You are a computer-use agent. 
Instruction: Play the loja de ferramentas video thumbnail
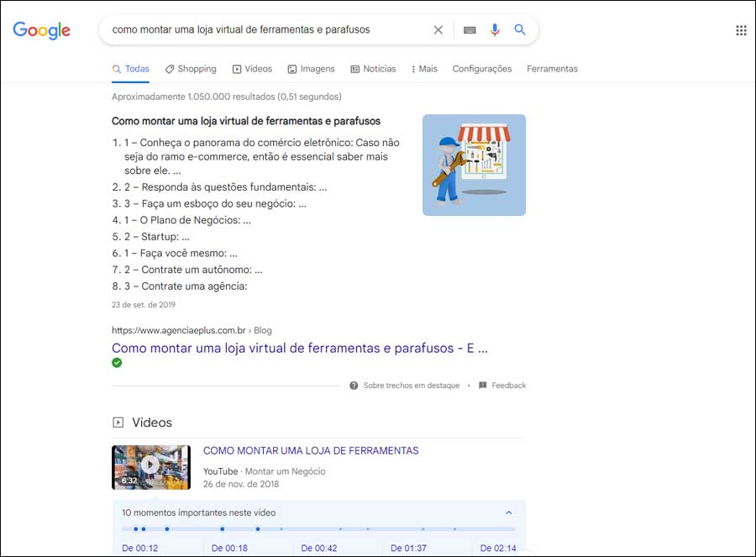pos(151,467)
